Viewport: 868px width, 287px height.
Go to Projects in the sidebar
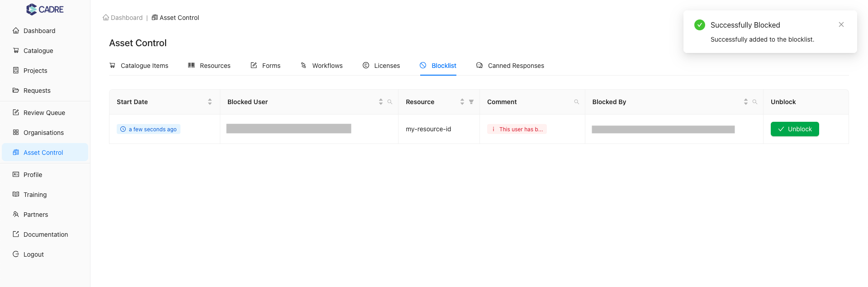[x=45, y=71]
